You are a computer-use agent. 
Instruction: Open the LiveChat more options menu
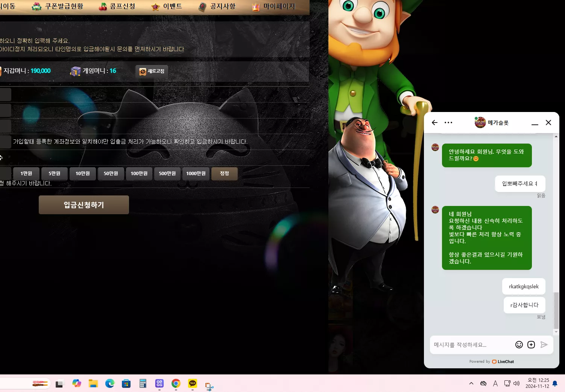click(x=448, y=123)
